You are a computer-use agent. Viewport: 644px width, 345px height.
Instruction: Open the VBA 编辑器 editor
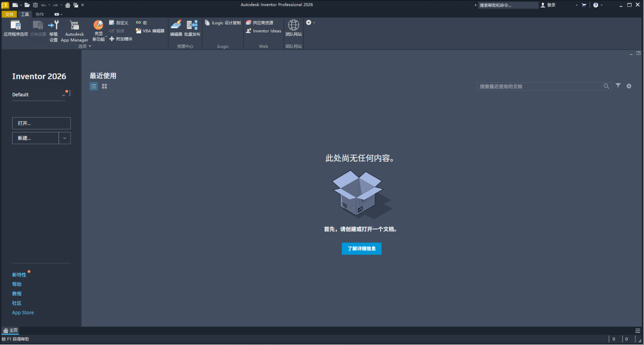click(150, 31)
